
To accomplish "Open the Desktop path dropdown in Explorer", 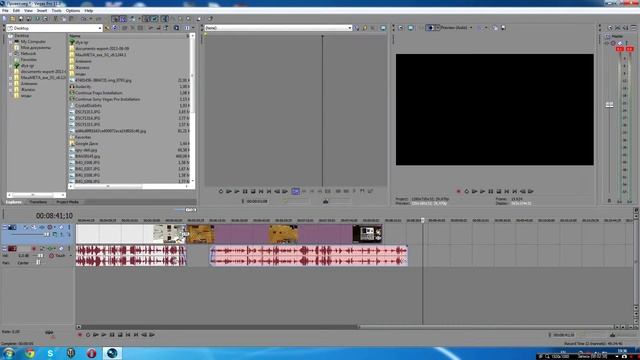I will (x=100, y=28).
